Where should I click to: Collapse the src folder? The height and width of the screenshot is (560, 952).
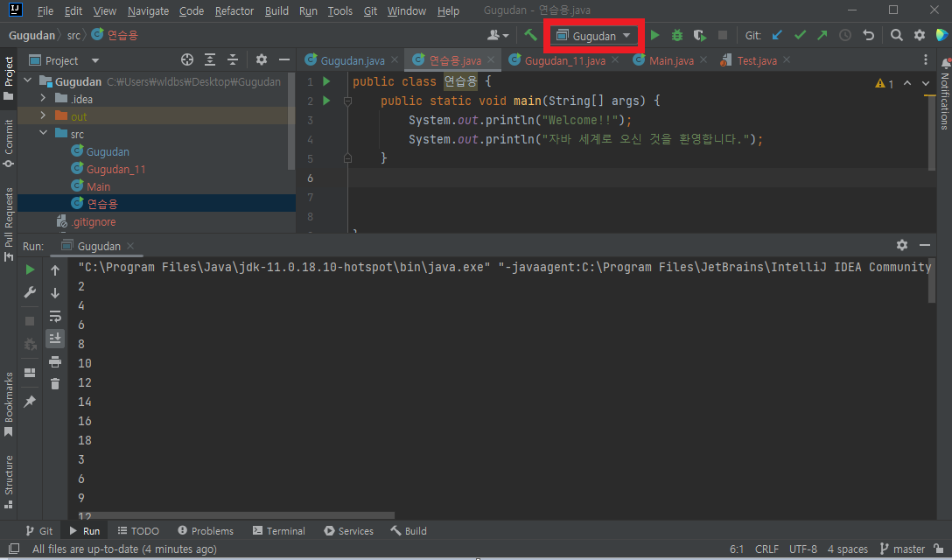point(43,133)
